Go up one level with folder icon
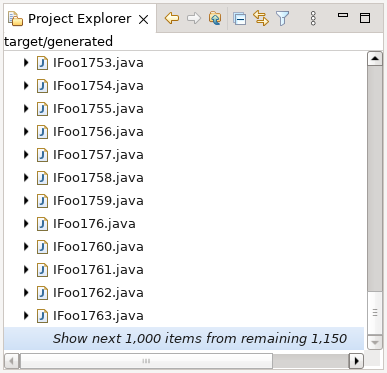387x373 pixels. [215, 18]
